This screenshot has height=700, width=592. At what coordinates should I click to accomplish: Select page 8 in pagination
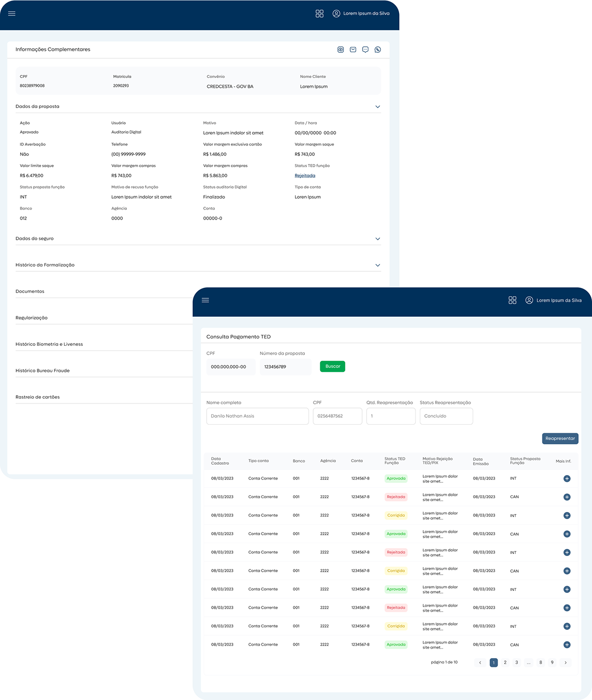pos(541,663)
